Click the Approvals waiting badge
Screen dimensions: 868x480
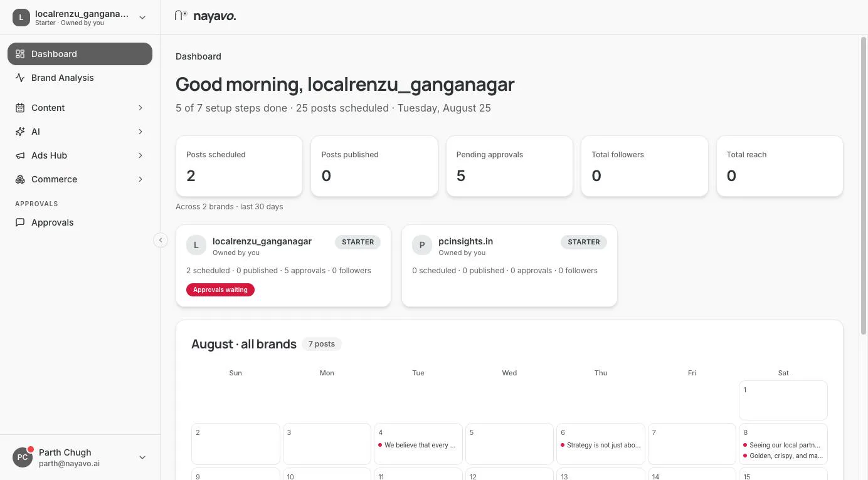click(220, 290)
